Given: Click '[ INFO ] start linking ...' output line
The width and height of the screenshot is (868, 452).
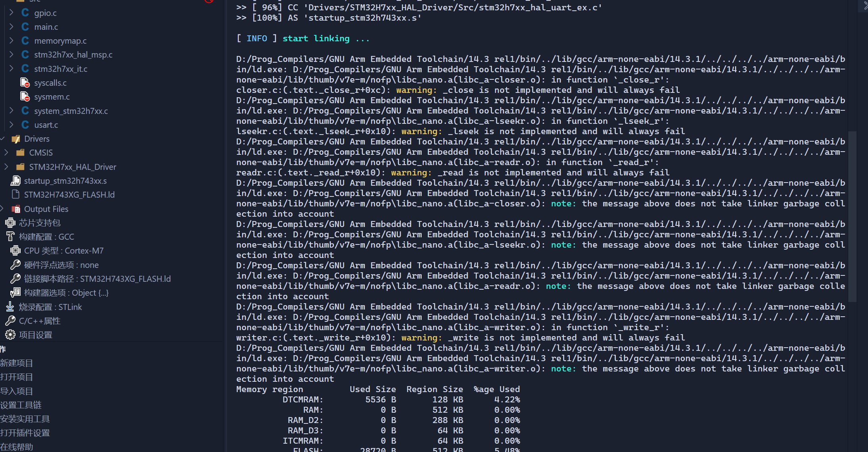Looking at the screenshot, I should pyautogui.click(x=303, y=38).
